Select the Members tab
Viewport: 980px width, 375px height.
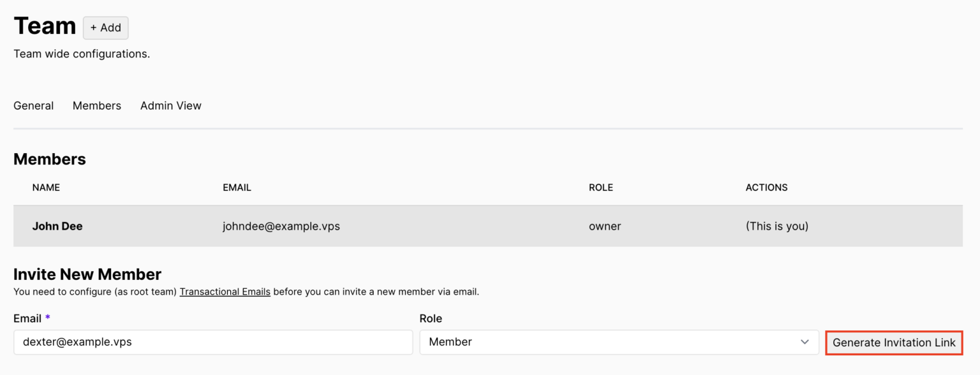[96, 105]
